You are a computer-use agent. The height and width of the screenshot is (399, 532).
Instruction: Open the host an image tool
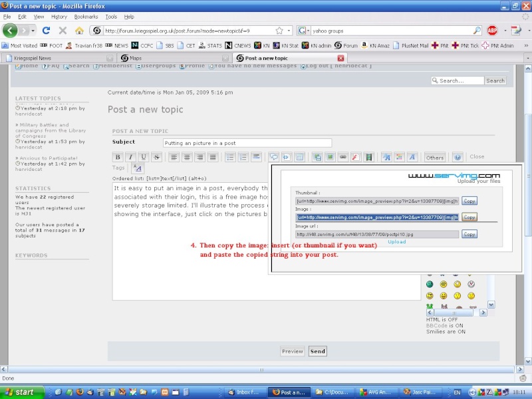(317, 157)
